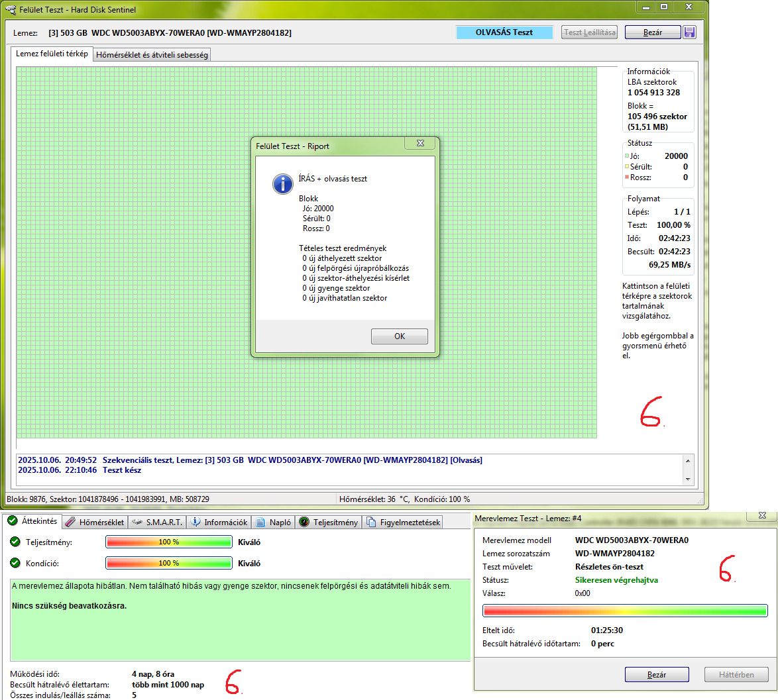Click the '0x00' response value
Image resolution: width=778 pixels, height=700 pixels.
point(583,593)
